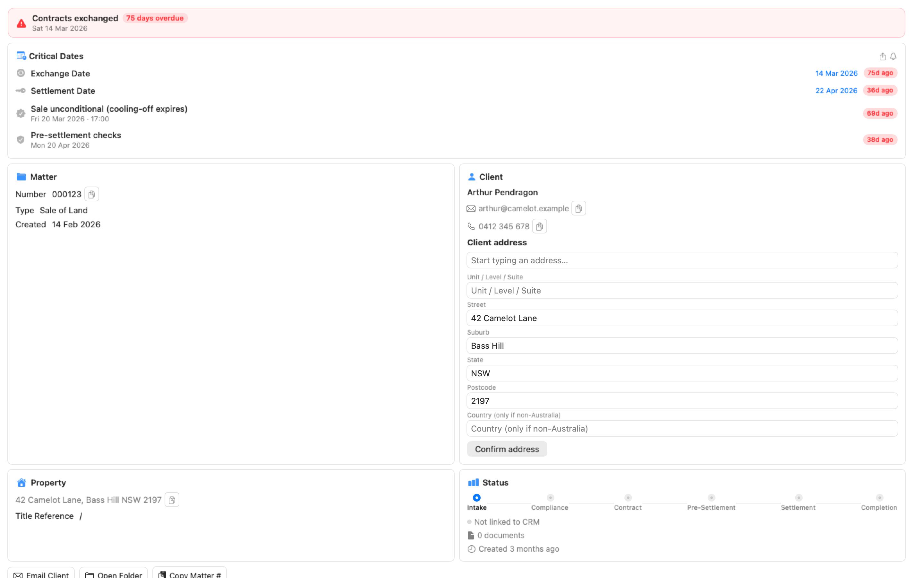The height and width of the screenshot is (578, 924).
Task: Click the Pre-settlement checks shield icon
Action: click(x=21, y=140)
